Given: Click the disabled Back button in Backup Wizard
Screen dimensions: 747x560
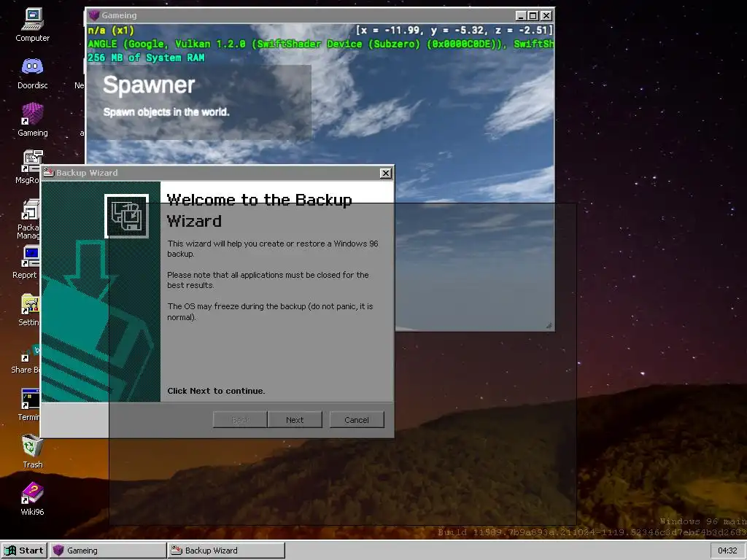Looking at the screenshot, I should tap(240, 419).
